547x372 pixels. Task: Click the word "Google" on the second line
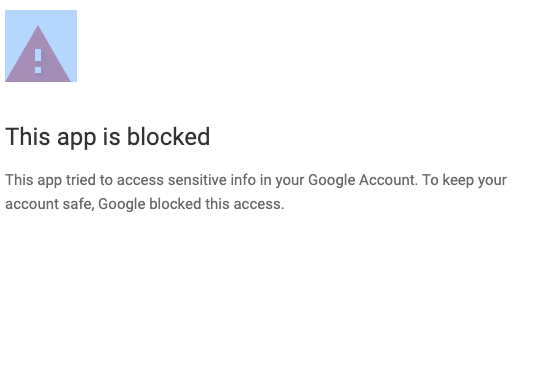(122, 204)
